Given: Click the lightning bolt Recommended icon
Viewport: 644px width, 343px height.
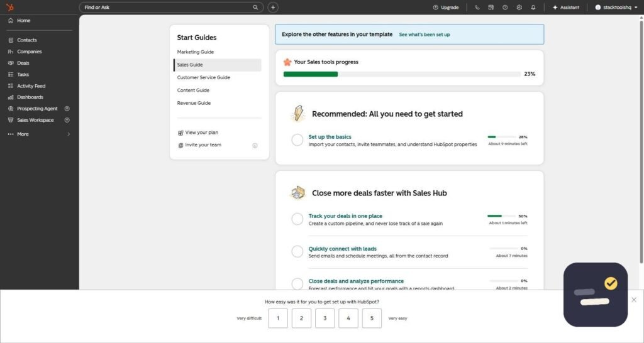Looking at the screenshot, I should coord(298,114).
